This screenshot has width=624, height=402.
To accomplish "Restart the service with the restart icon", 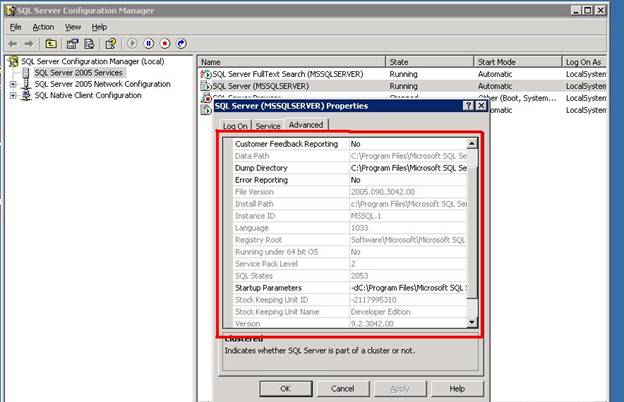I will click(x=181, y=43).
